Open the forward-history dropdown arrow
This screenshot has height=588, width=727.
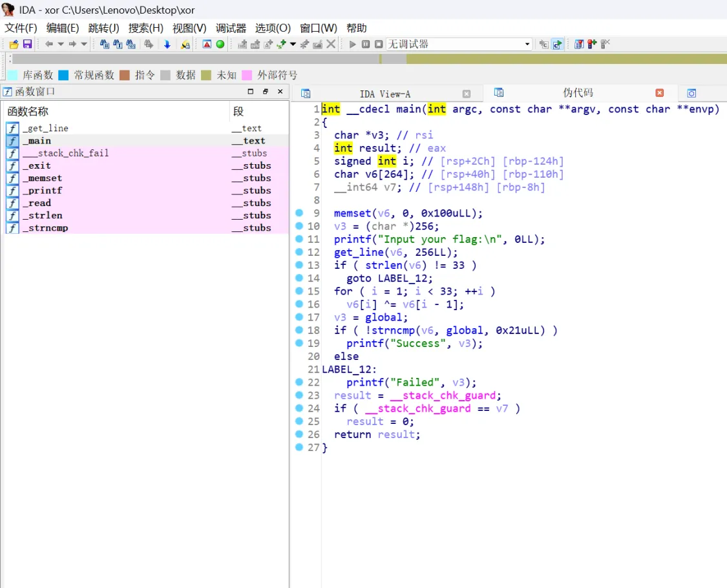pyautogui.click(x=84, y=44)
